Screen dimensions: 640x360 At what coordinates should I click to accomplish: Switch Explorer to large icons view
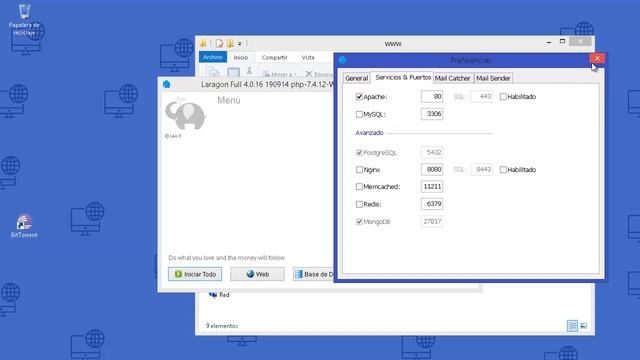tap(584, 325)
